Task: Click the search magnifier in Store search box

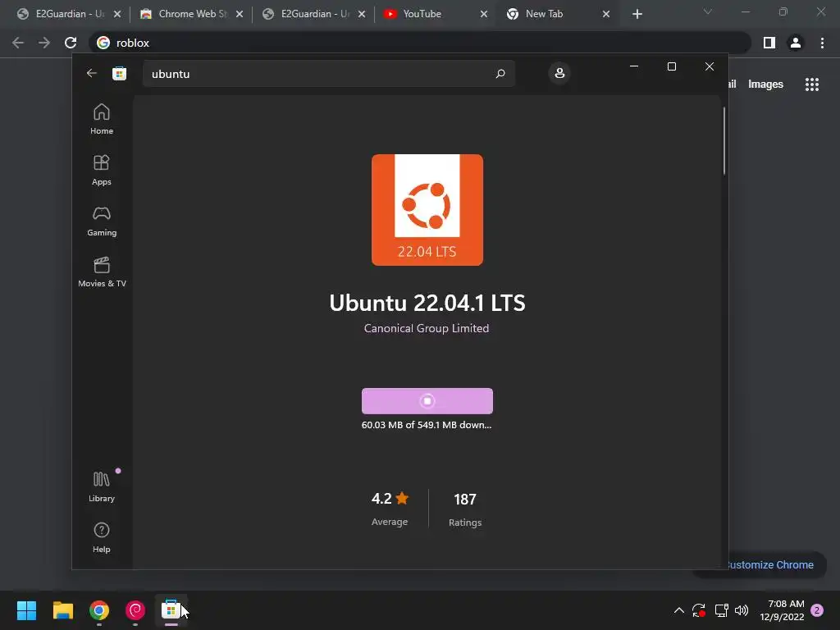Action: point(500,73)
